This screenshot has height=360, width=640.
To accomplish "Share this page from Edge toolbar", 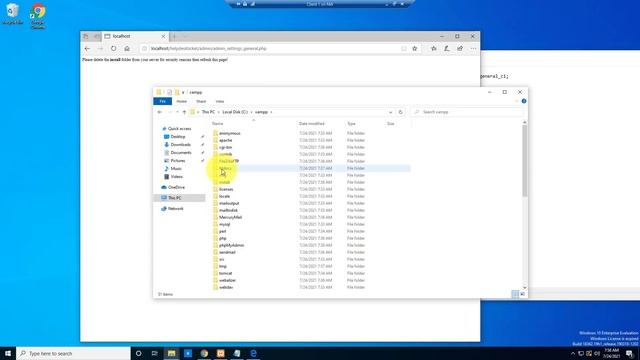I will click(x=460, y=49).
